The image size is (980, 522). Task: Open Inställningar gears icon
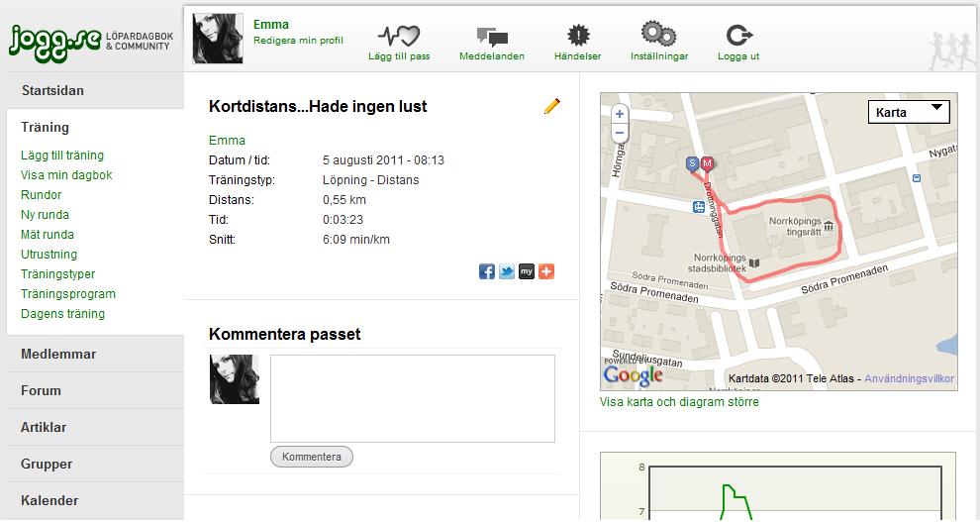[x=658, y=35]
